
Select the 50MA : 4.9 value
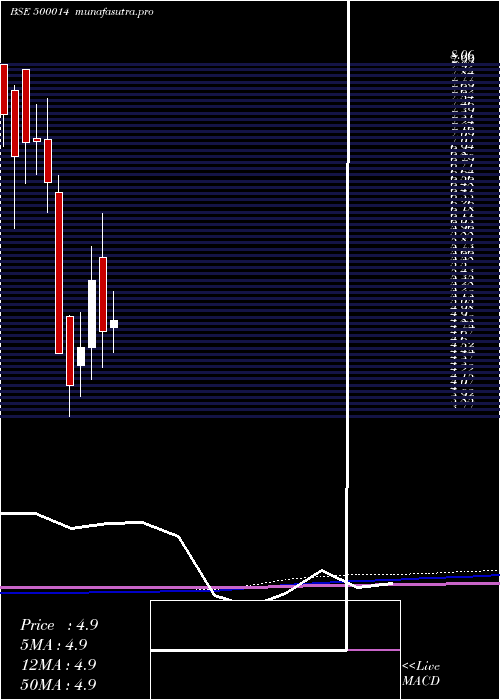tap(59, 684)
